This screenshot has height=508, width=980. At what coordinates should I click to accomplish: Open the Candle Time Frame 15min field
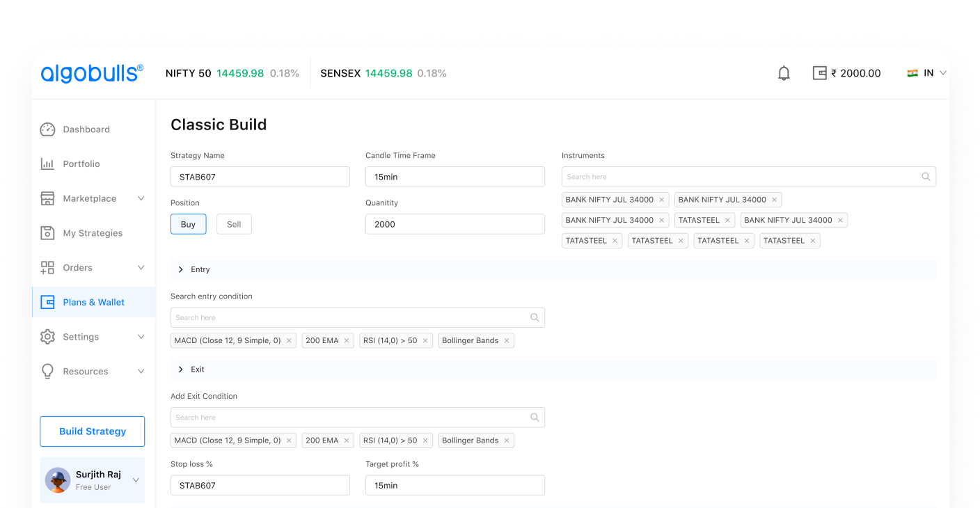(x=455, y=177)
